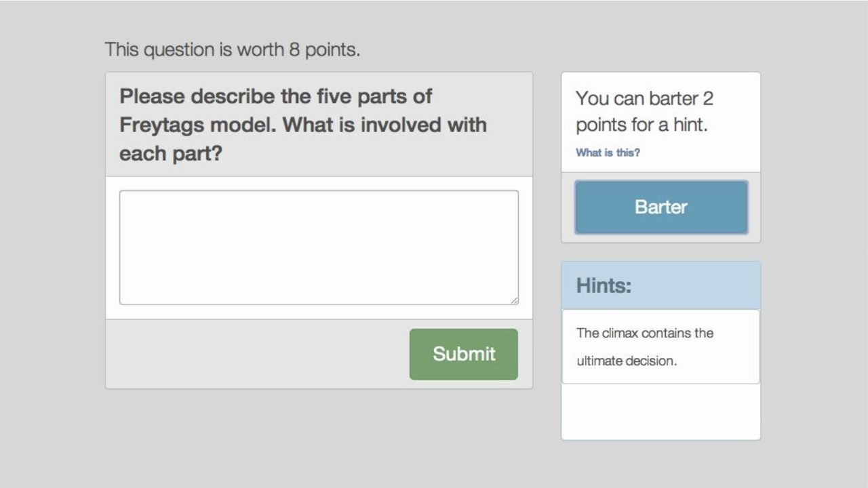Click the word "Please" in the question
This screenshot has width=868, height=488.
pos(152,96)
